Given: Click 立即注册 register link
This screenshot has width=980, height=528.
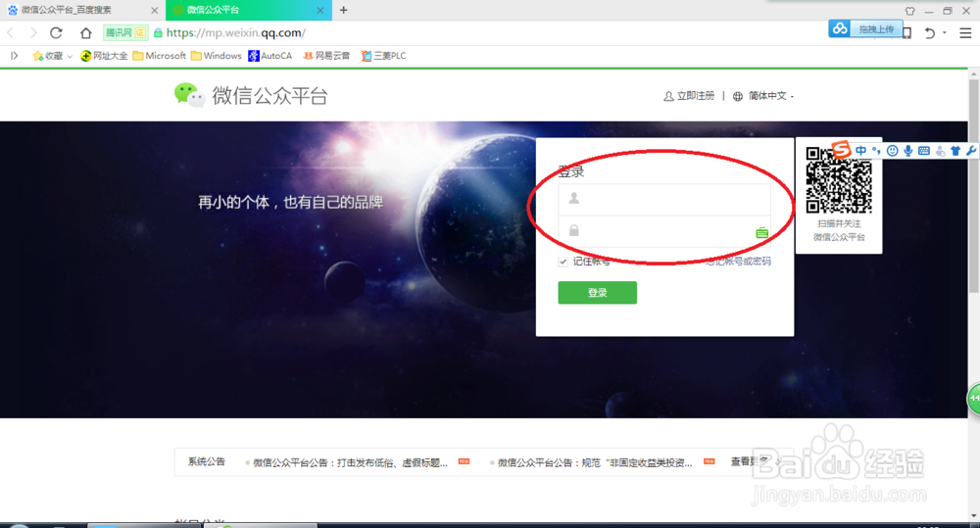Looking at the screenshot, I should [689, 96].
